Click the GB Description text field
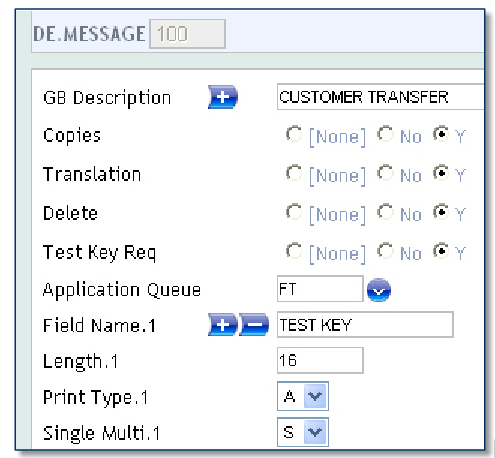Image resolution: width=495 pixels, height=458 pixels. coord(380,97)
